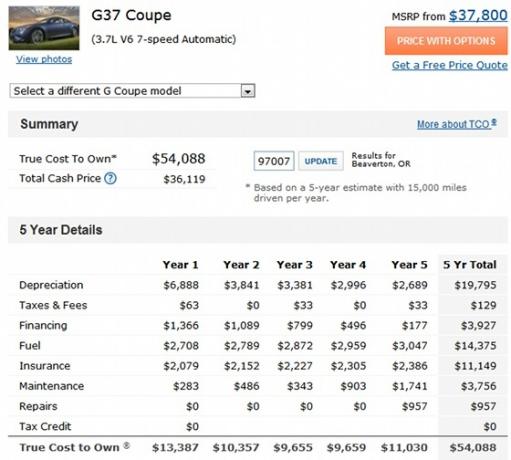
Task: Click the $37,800 MSRP link
Action: (x=478, y=15)
